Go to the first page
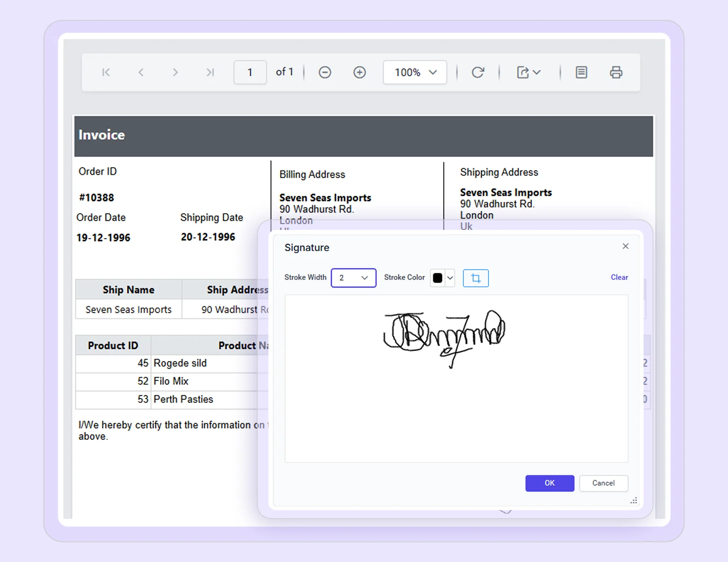This screenshot has width=728, height=562. click(106, 72)
